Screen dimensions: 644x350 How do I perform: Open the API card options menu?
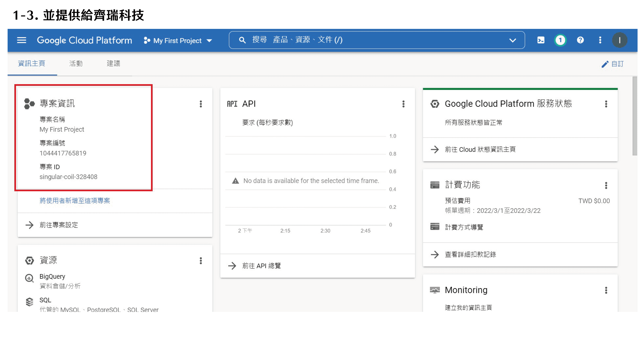pyautogui.click(x=403, y=104)
